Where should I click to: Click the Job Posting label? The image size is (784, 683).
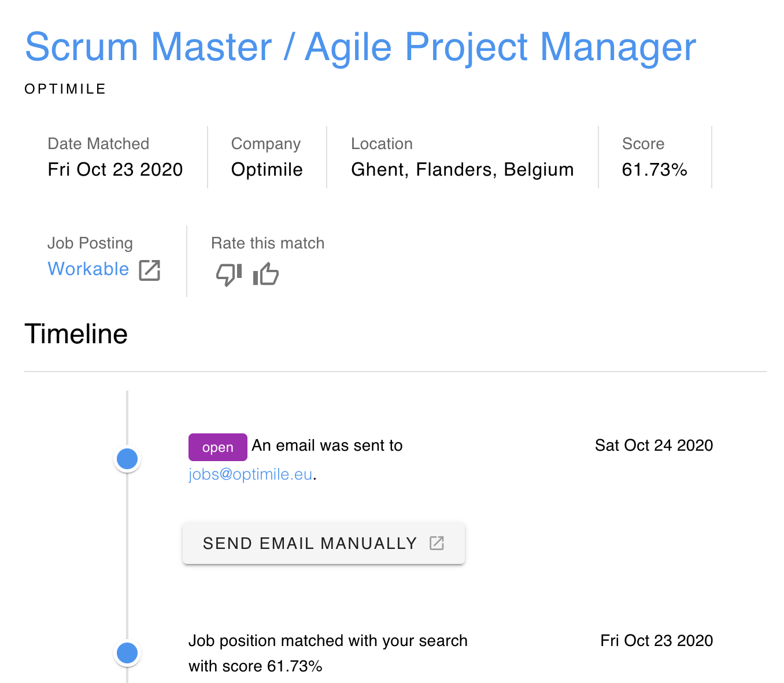[x=90, y=243]
